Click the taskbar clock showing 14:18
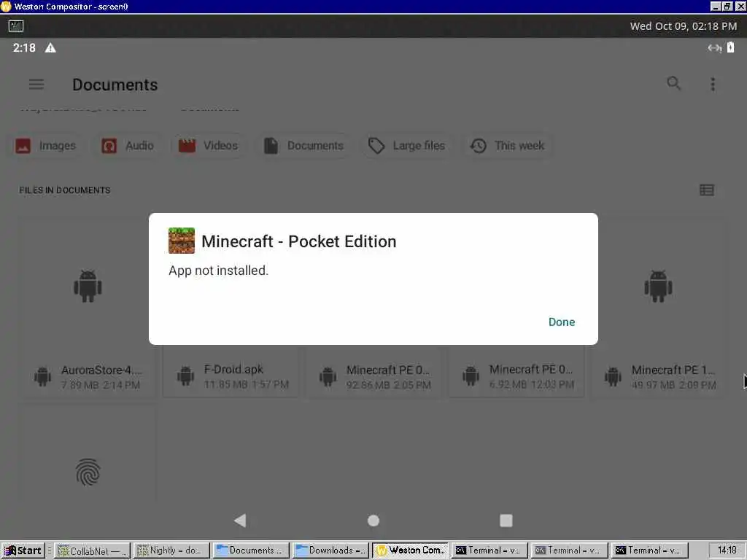The height and width of the screenshot is (560, 747). pos(727,551)
